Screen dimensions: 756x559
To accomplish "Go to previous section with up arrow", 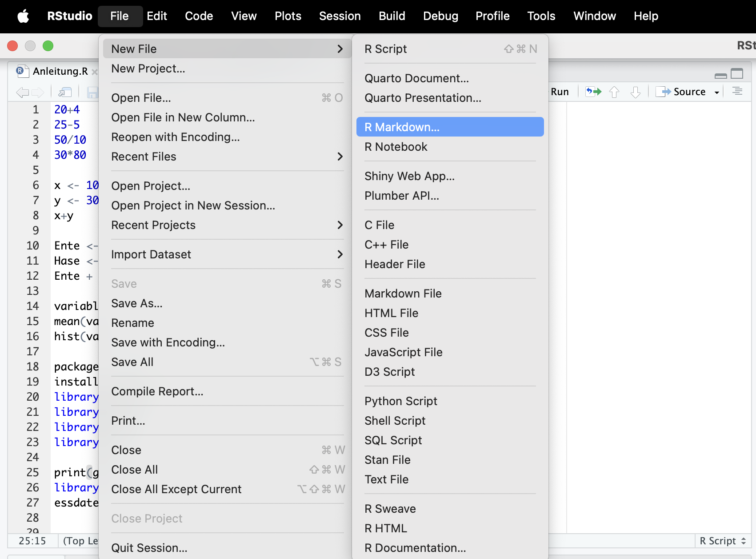I will (614, 92).
